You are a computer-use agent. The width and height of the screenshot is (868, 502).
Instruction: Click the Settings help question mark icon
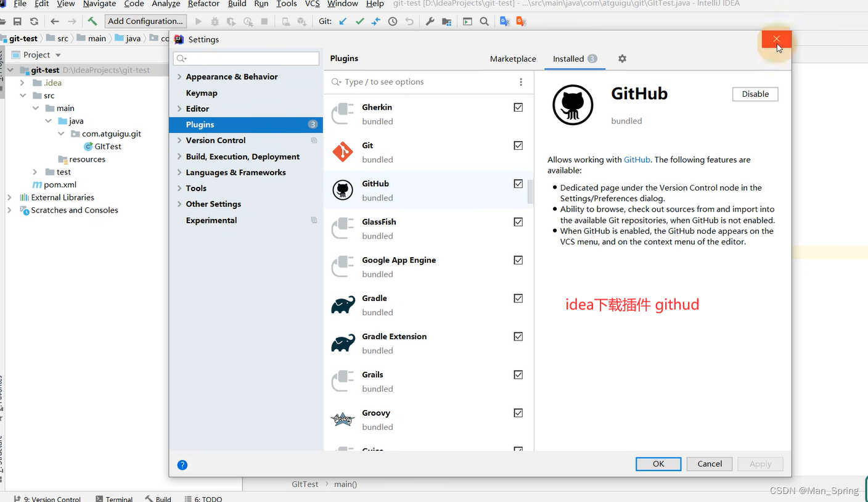182,465
